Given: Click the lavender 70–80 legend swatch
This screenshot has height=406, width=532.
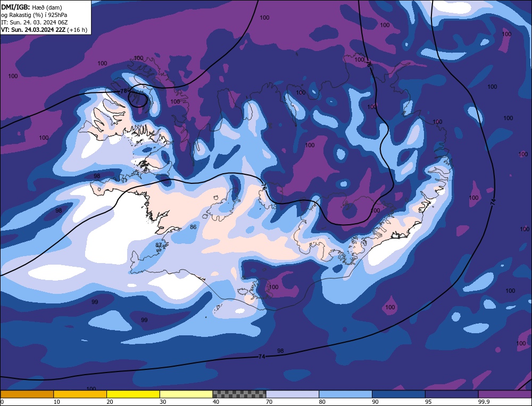Looking at the screenshot, I should (293, 394).
